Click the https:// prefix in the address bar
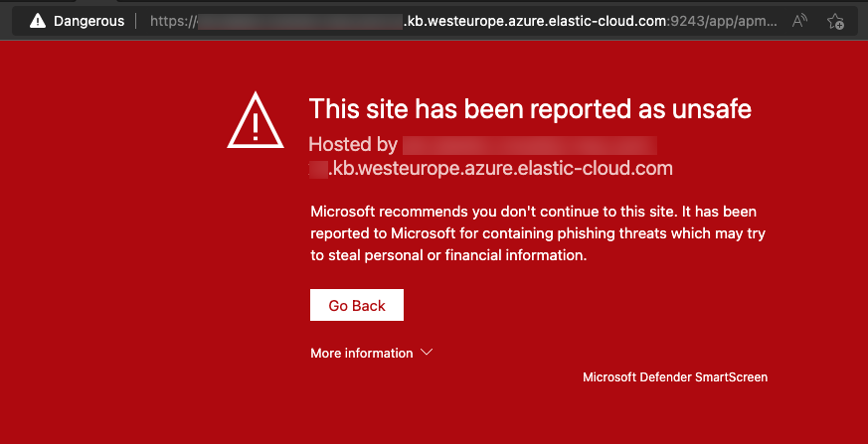868x444 pixels. tap(172, 21)
